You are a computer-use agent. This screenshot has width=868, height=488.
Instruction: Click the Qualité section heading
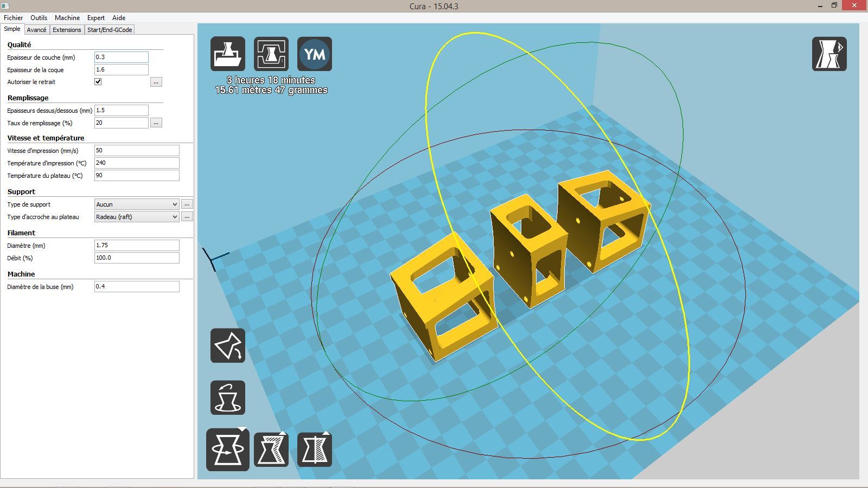pos(20,45)
